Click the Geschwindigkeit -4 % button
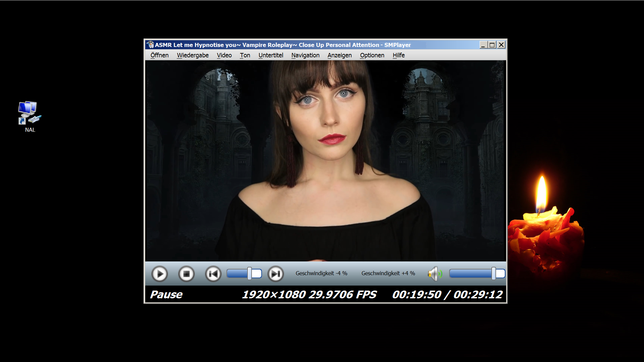Screen dimensions: 644x362 (x=321, y=274)
